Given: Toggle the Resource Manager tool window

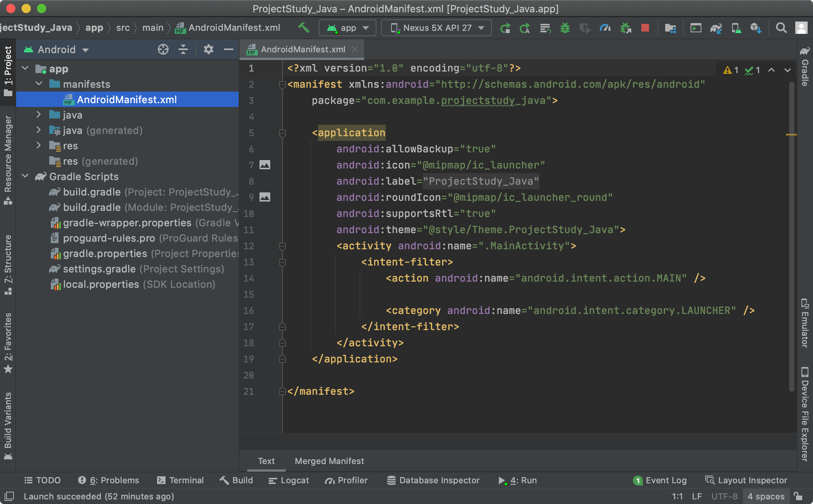Looking at the screenshot, I should click(8, 160).
